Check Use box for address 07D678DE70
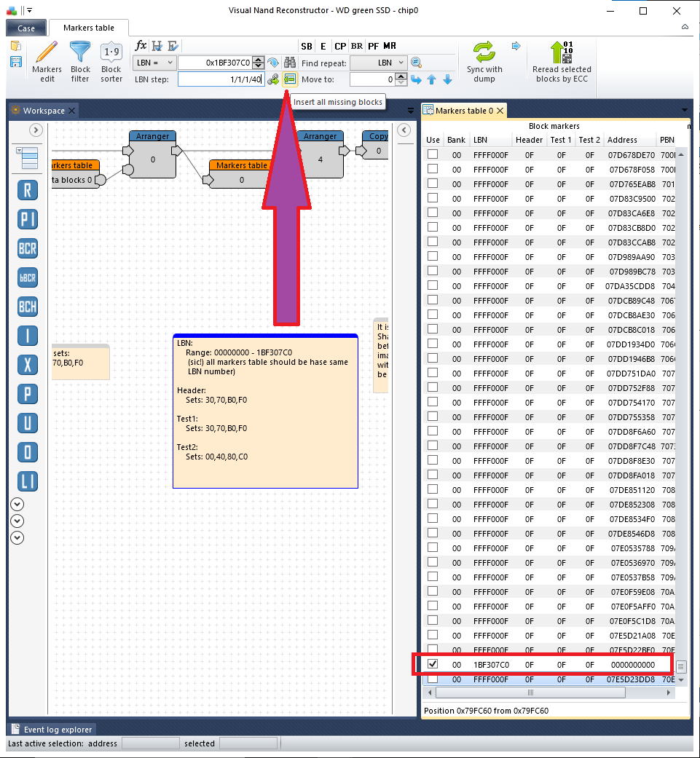Viewport: 700px width, 758px height. [x=433, y=154]
